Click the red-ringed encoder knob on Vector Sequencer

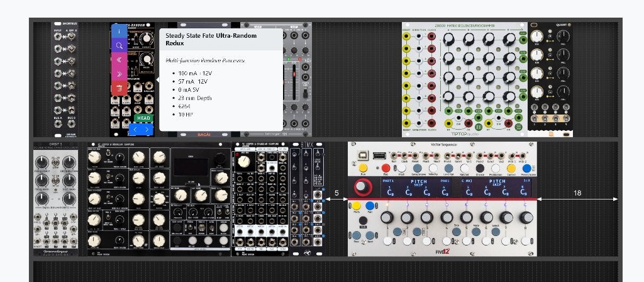point(363,187)
